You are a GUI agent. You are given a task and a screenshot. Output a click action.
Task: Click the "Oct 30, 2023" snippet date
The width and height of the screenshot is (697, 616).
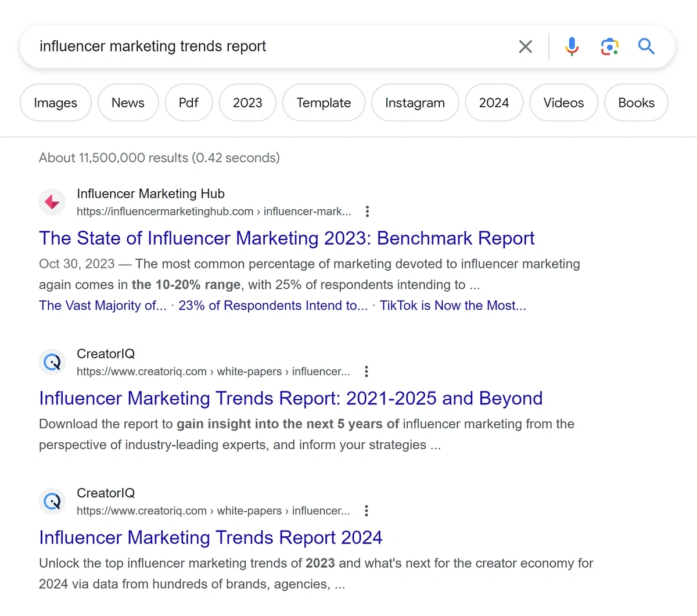point(77,264)
